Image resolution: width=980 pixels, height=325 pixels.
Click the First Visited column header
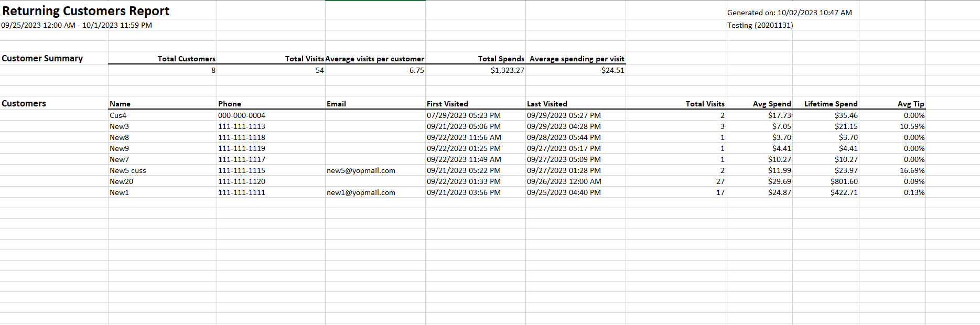point(447,104)
